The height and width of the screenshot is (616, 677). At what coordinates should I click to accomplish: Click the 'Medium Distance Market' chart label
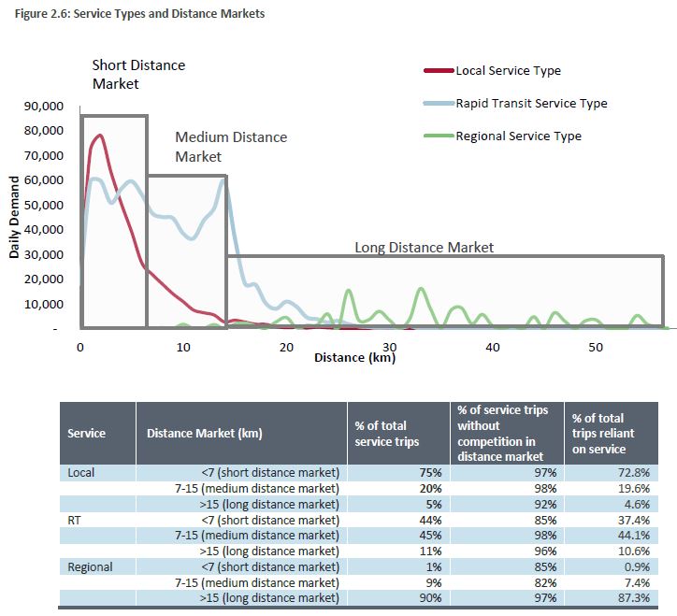[x=231, y=146]
